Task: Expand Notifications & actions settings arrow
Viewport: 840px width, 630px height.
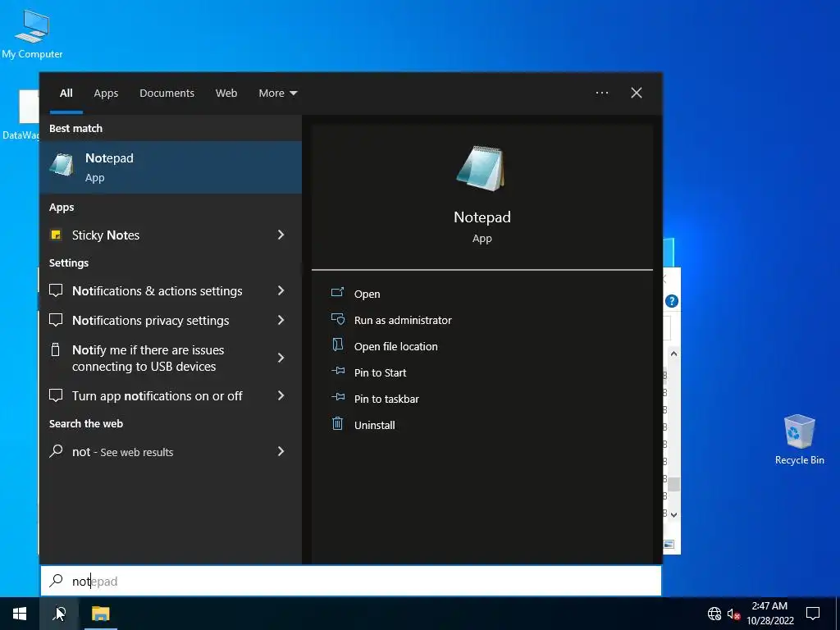Action: (x=281, y=290)
